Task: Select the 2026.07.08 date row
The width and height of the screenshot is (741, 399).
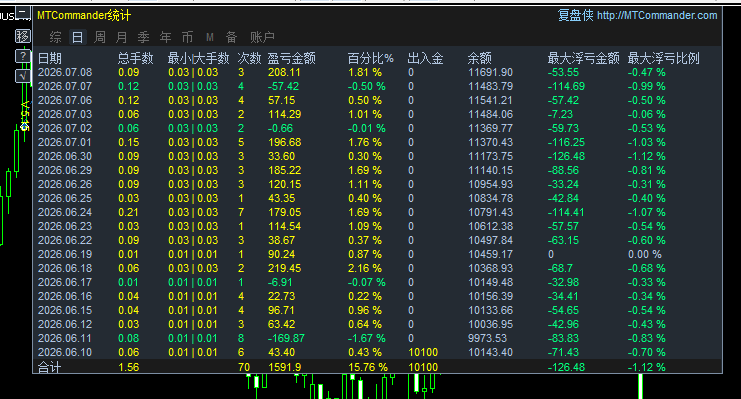Action: point(377,72)
